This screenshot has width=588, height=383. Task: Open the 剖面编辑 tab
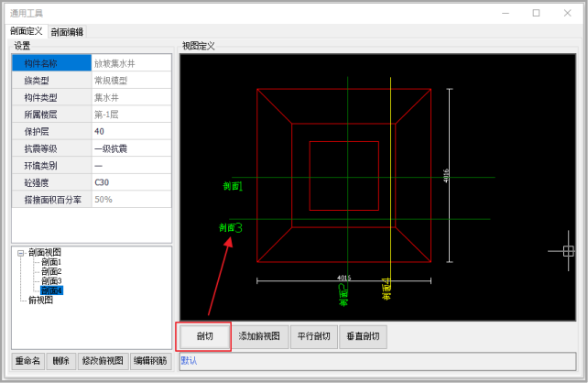67,31
